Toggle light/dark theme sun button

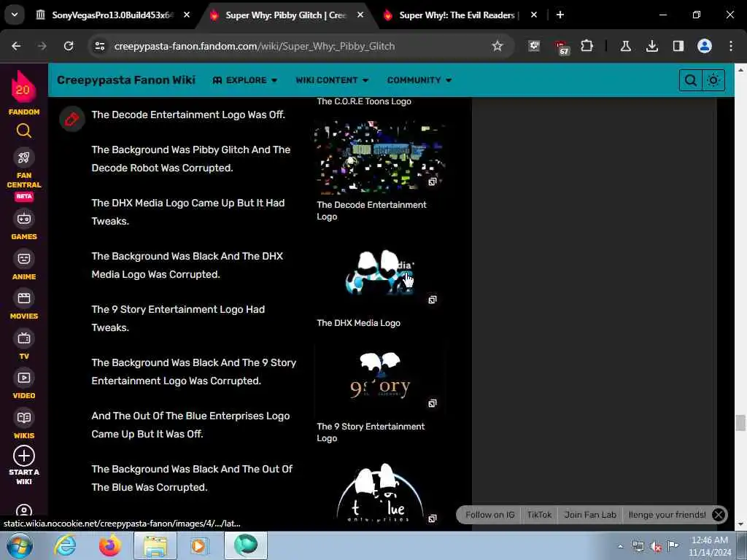tap(713, 80)
